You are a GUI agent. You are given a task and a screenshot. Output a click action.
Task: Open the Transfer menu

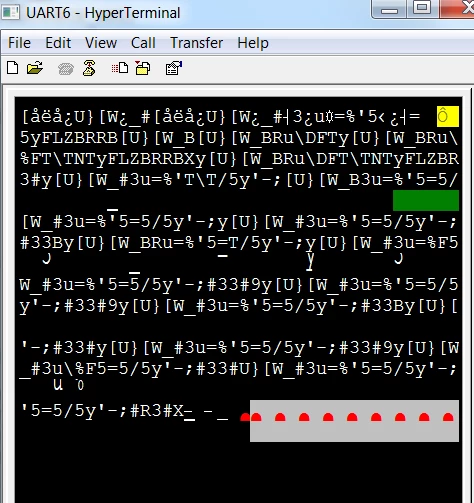click(x=197, y=43)
